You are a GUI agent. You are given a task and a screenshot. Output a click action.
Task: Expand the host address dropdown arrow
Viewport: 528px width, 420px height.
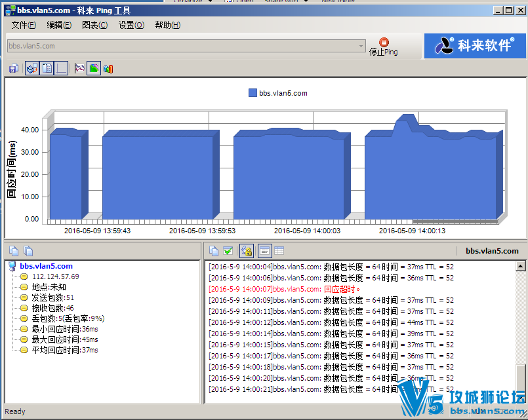pyautogui.click(x=361, y=46)
